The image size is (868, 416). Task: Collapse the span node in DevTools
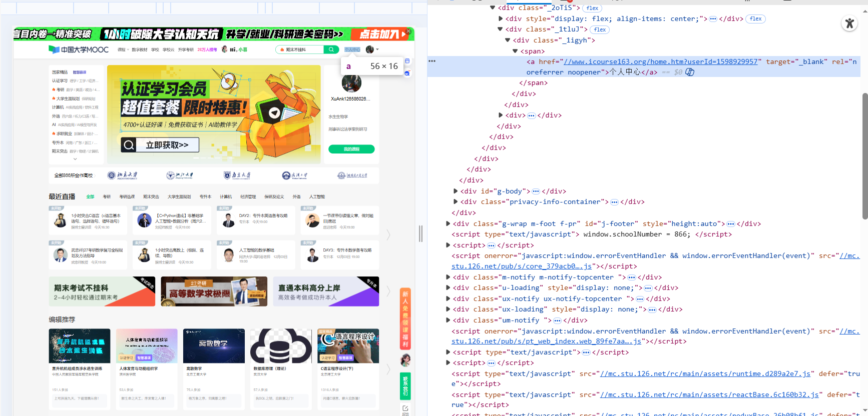pyautogui.click(x=515, y=51)
